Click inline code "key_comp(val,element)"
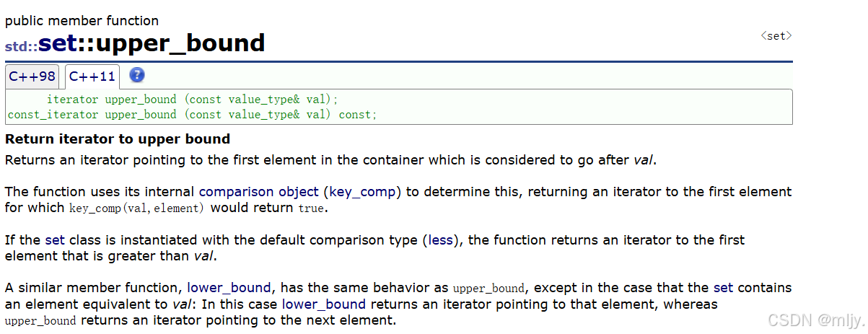The width and height of the screenshot is (868, 334). tap(136, 208)
